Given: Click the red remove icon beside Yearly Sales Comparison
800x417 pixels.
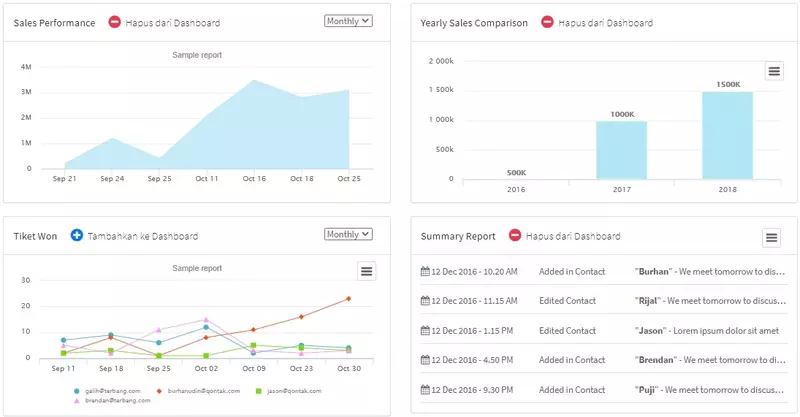Looking at the screenshot, I should click(547, 22).
